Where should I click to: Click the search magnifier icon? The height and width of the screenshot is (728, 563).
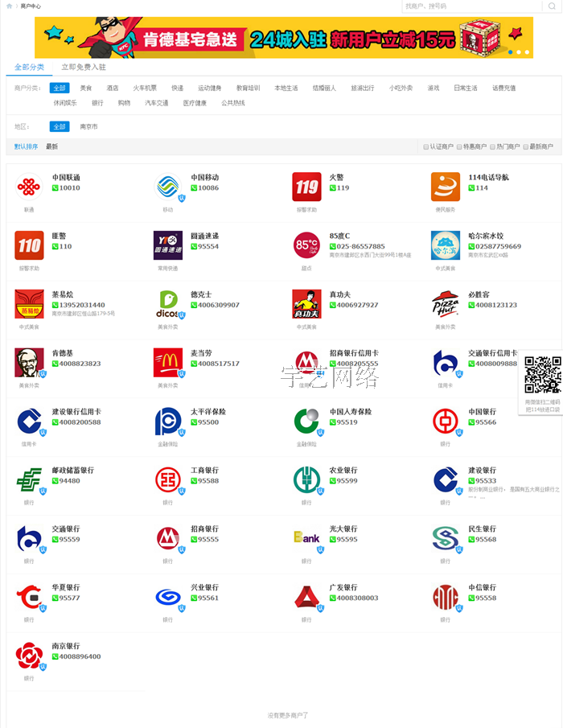tap(552, 6)
